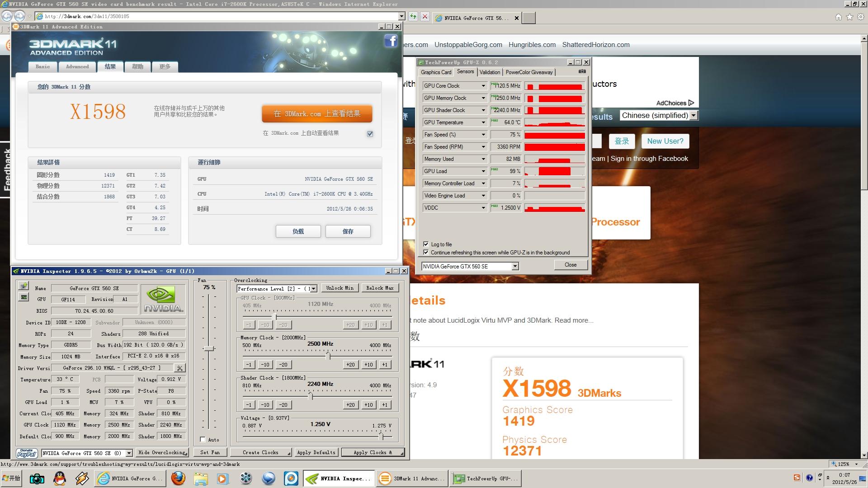
Task: Click the upload screenshot icon in NVIDIA Inspector
Action: pyautogui.click(x=24, y=286)
